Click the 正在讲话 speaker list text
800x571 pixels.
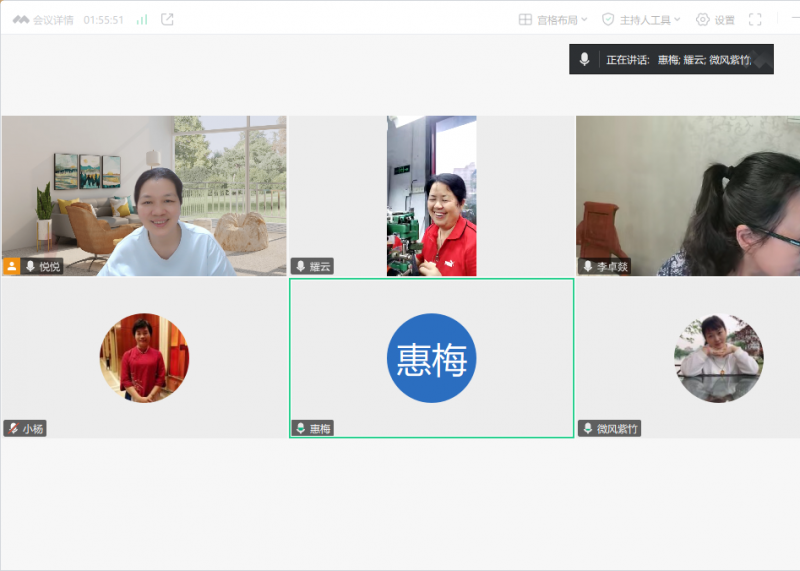click(678, 60)
